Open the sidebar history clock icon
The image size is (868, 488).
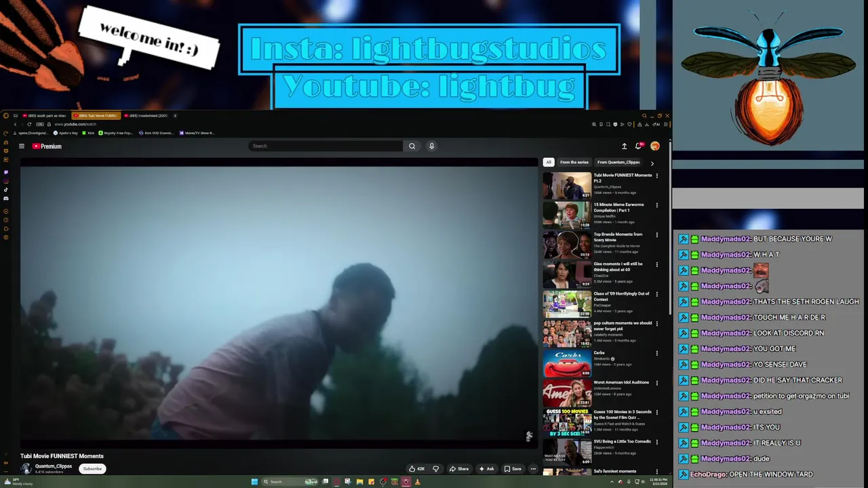point(6,220)
